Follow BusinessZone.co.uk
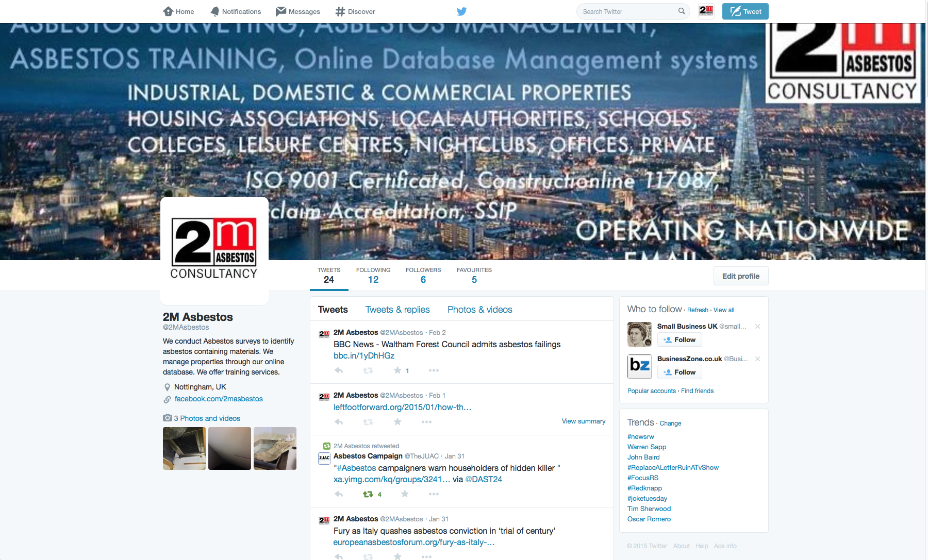Viewport: 928px width, 560px height. (680, 372)
